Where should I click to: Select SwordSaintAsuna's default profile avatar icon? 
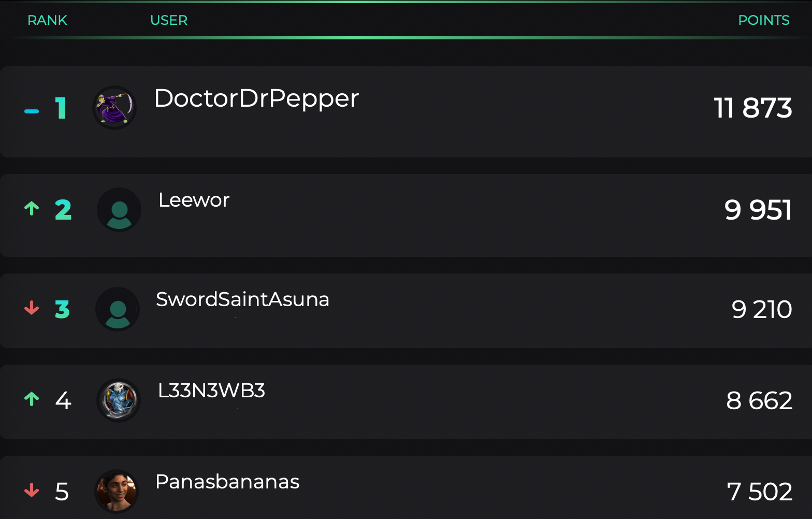click(x=118, y=309)
